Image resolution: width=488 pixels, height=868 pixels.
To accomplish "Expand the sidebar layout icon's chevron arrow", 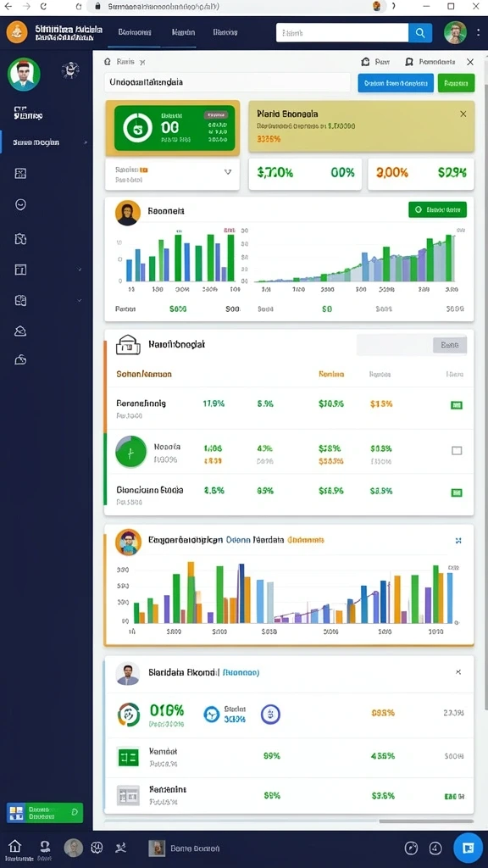I will pyautogui.click(x=79, y=270).
